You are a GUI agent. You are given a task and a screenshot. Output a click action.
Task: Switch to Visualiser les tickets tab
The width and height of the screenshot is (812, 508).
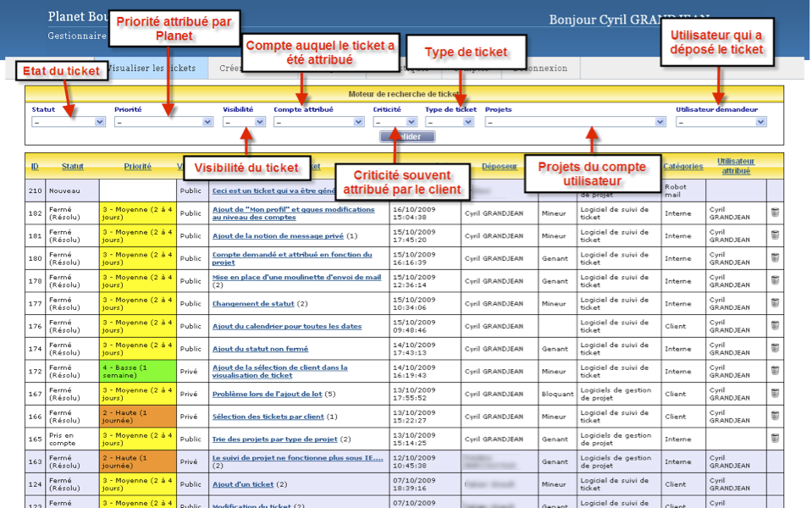152,68
